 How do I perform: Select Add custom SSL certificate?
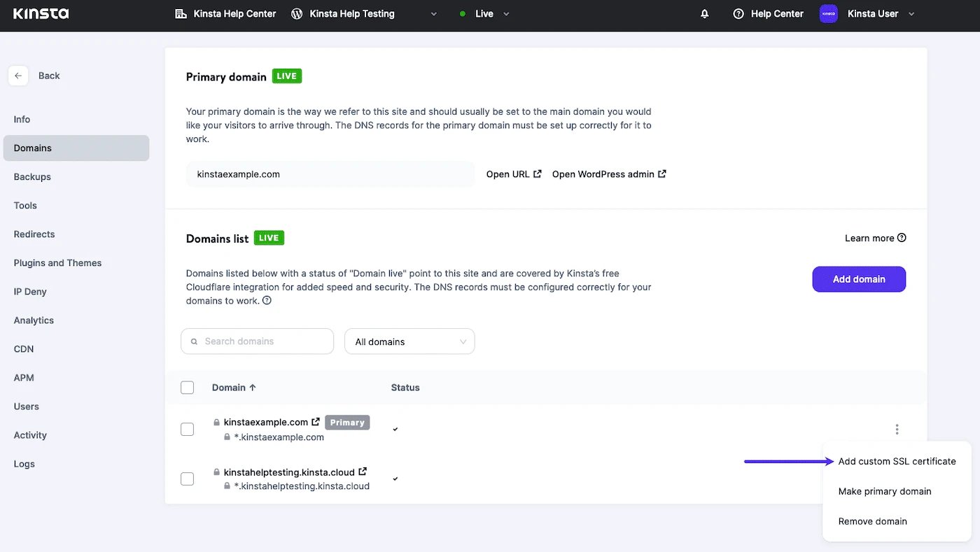coord(897,461)
